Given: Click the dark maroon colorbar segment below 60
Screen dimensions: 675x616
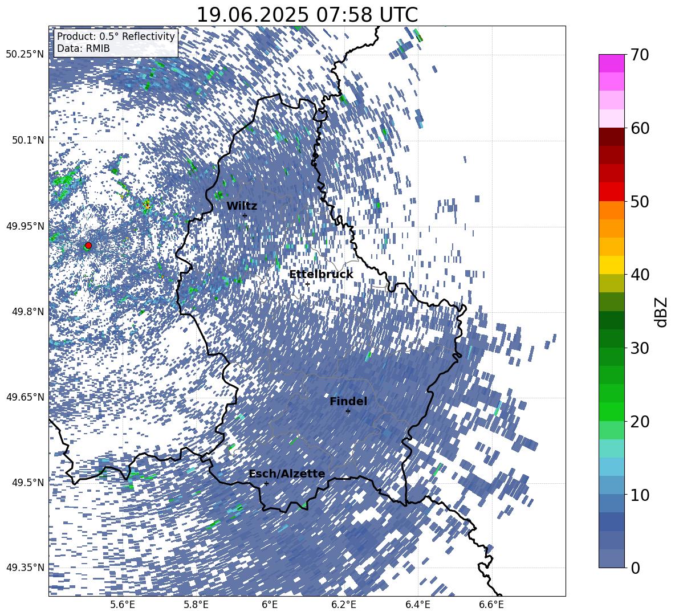Looking at the screenshot, I should pyautogui.click(x=611, y=137).
